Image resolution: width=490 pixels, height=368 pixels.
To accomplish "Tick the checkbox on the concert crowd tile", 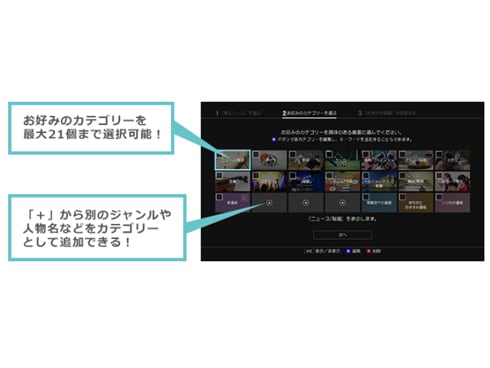I will pos(256,175).
